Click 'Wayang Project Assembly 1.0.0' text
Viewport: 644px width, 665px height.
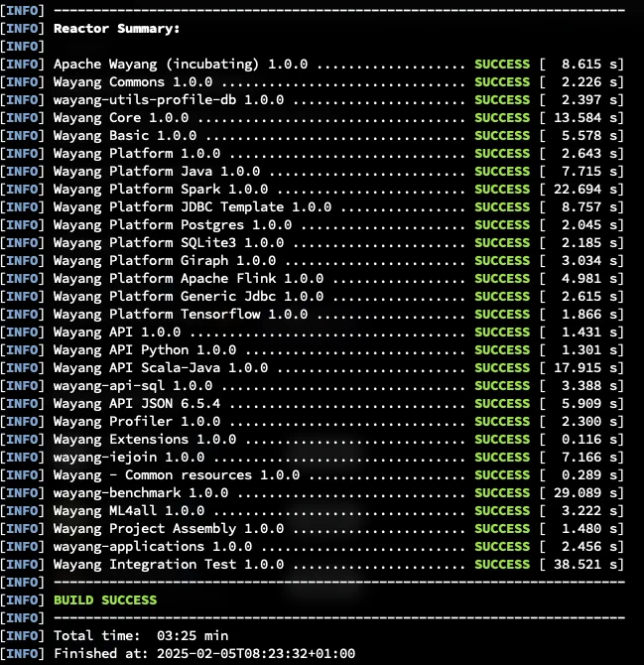tap(169, 529)
